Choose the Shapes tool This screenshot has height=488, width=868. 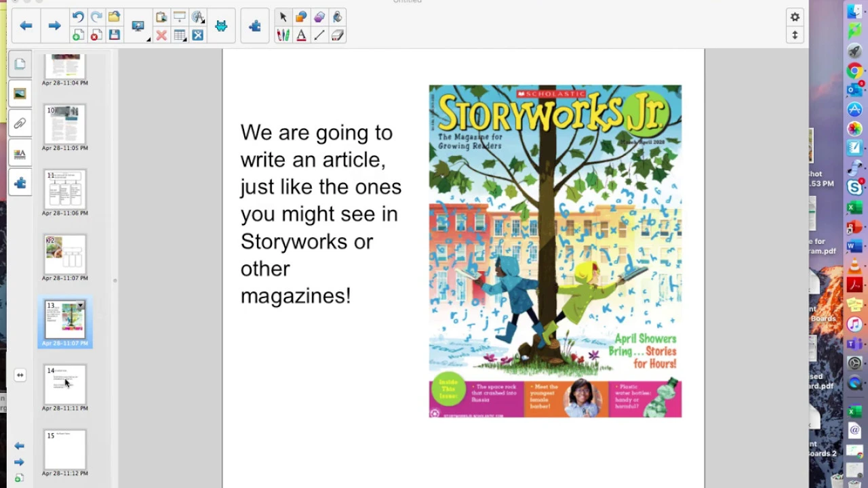pyautogui.click(x=301, y=17)
